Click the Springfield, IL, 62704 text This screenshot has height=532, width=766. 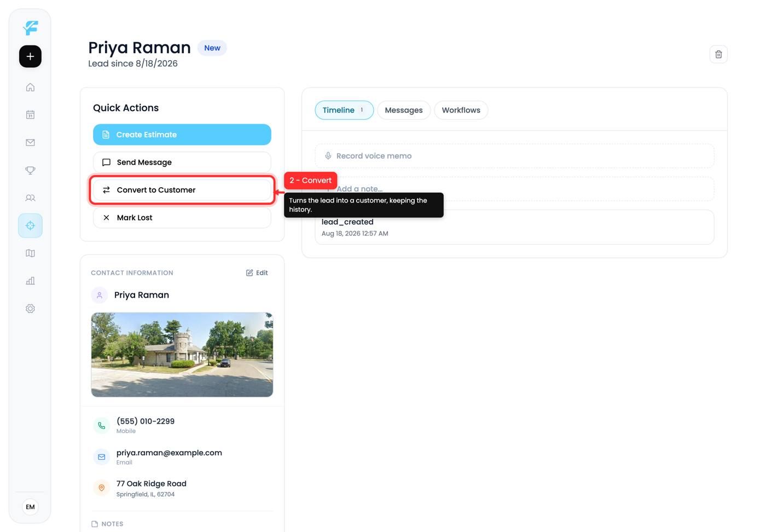pos(146,494)
